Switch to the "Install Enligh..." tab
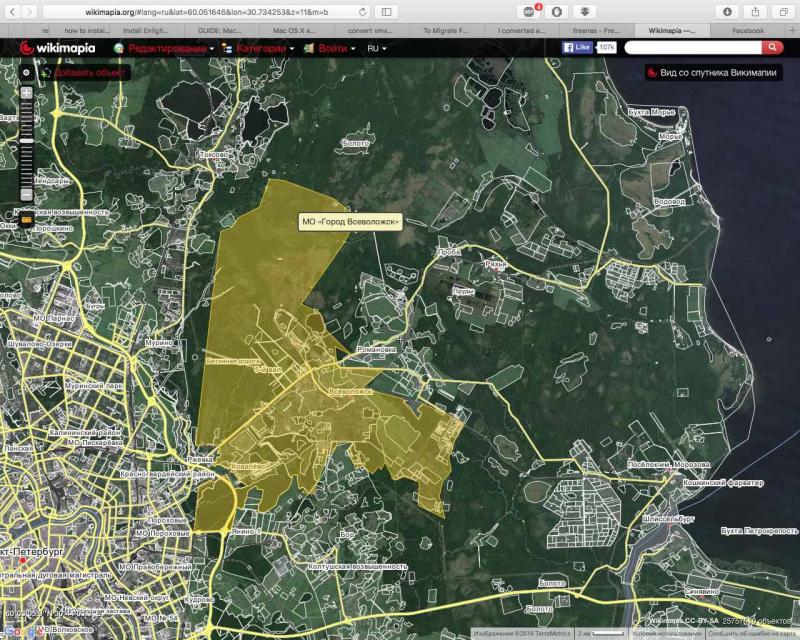Viewport: 800px width, 640px height. (x=145, y=31)
